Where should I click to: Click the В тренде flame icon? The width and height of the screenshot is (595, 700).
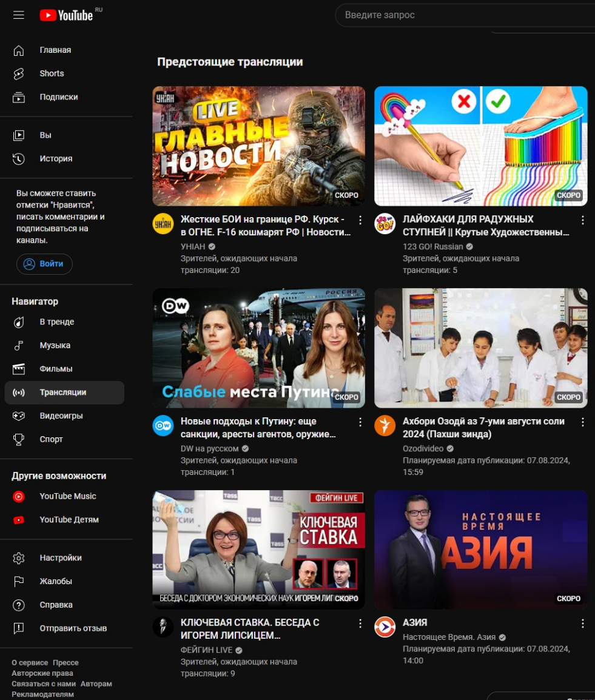[19, 322]
